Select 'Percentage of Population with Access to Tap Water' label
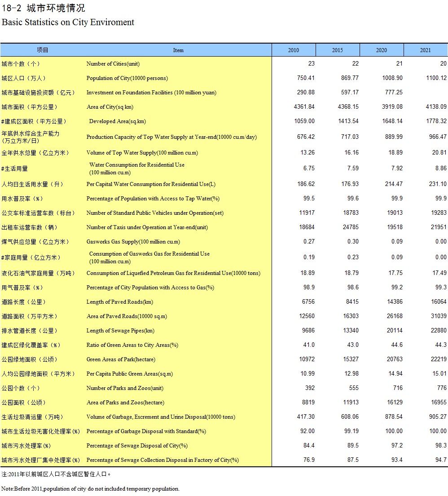 pos(153,199)
